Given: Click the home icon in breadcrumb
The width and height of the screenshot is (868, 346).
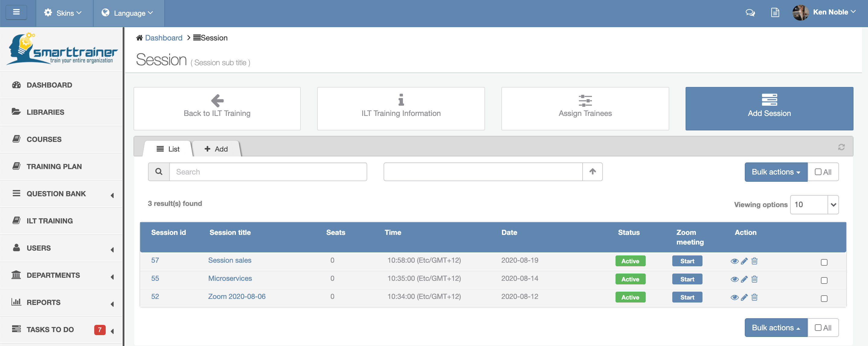Looking at the screenshot, I should point(139,38).
